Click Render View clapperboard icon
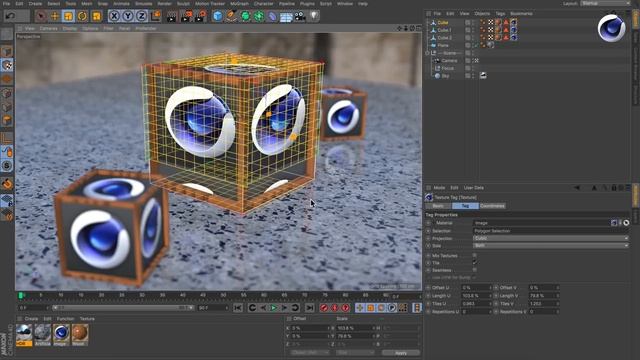Image resolution: width=640 pixels, height=360 pixels. point(172,16)
